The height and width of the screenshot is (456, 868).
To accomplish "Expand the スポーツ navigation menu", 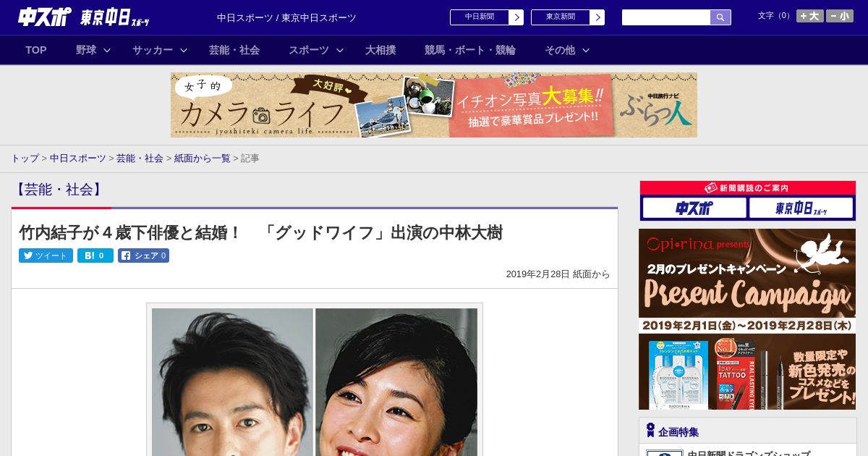I will point(316,50).
